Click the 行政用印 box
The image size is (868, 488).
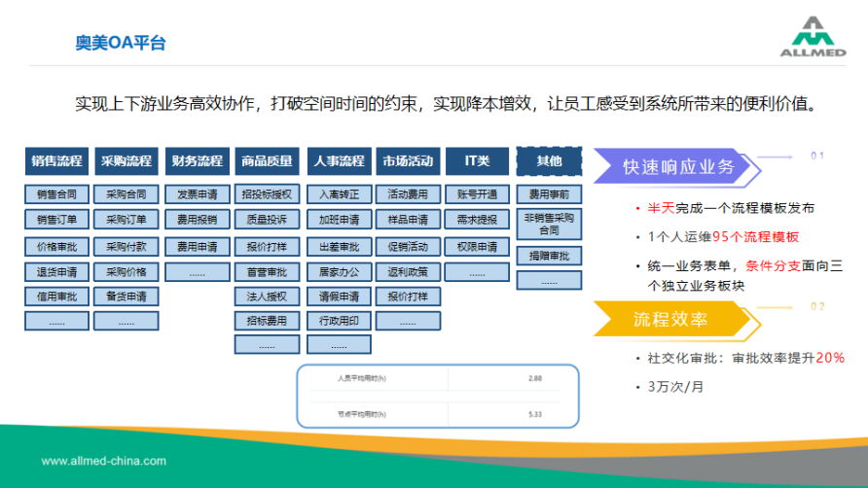339,321
